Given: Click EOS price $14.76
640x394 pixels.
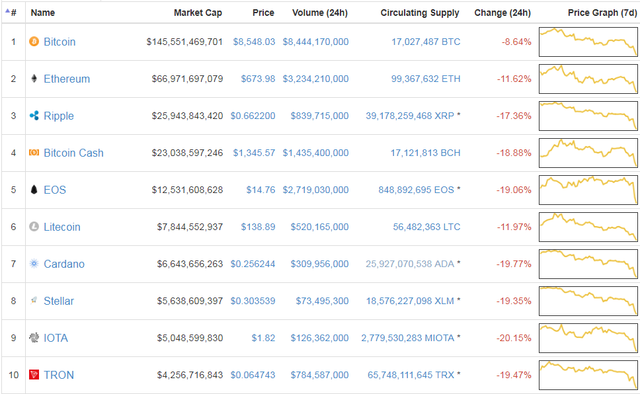Looking at the screenshot, I should (261, 190).
